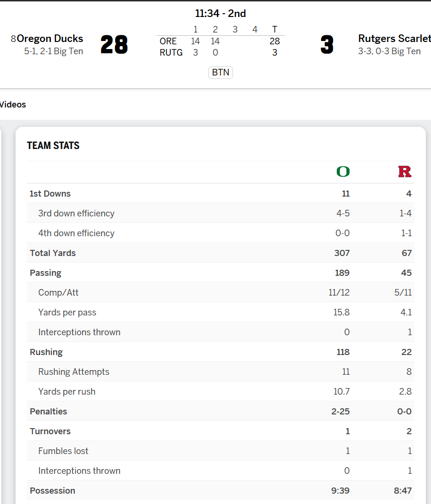Select the Total Yards stat row label

[x=52, y=253]
